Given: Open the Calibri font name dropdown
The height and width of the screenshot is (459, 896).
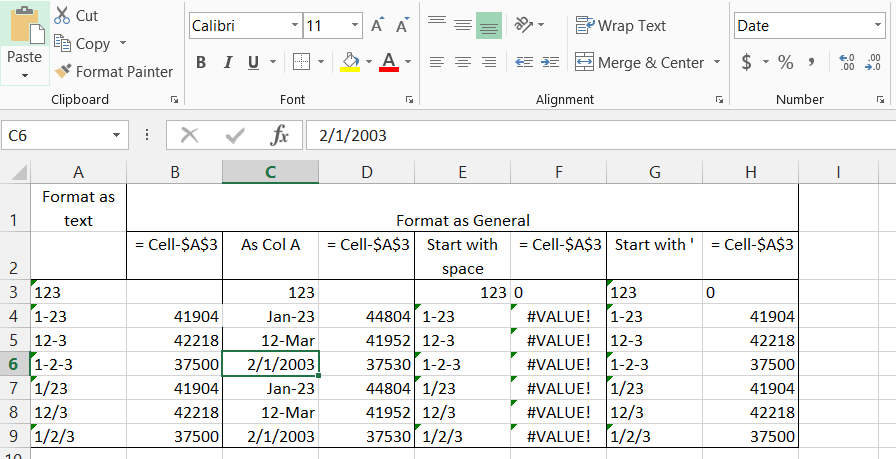Looking at the screenshot, I should tap(294, 25).
